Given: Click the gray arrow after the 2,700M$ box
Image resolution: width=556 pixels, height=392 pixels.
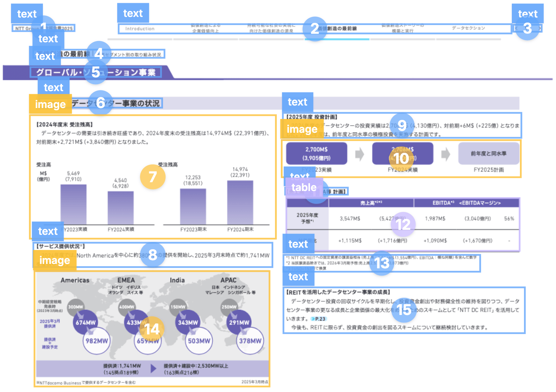Looking at the screenshot, I should pos(359,154).
